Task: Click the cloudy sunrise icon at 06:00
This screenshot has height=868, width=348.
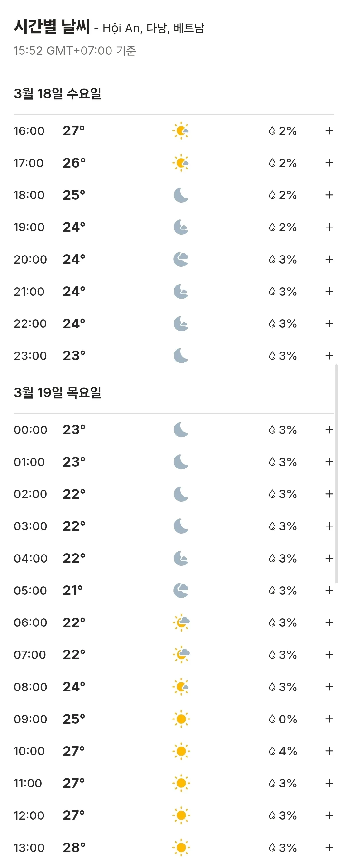Action: tap(181, 622)
